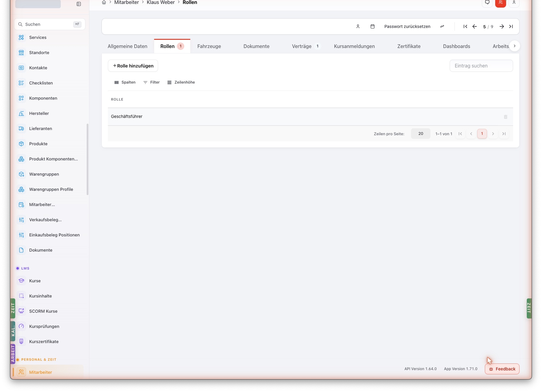Click the Rolle hinzufügen button
The height and width of the screenshot is (392, 542).
[133, 66]
